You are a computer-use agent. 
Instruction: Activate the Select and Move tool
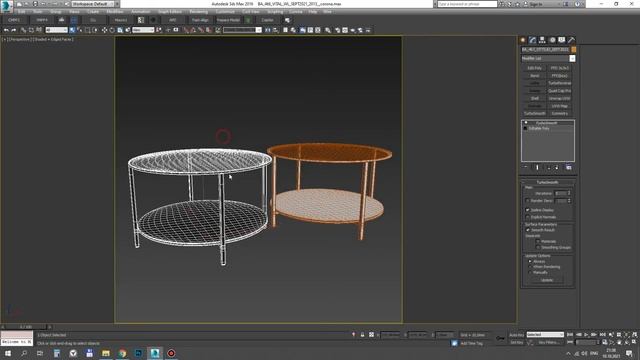104,30
